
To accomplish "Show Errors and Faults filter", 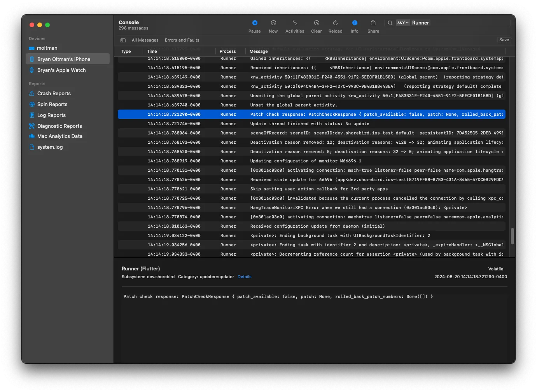I will (182, 40).
